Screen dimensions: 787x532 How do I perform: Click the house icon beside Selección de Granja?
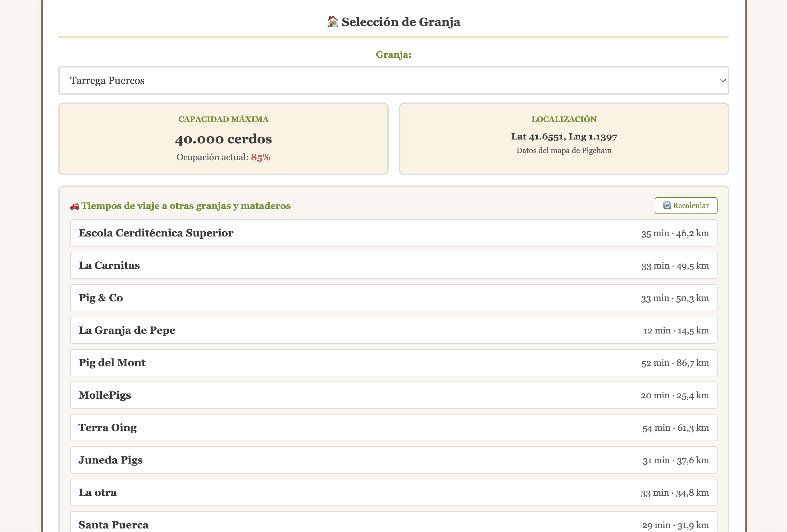point(333,22)
